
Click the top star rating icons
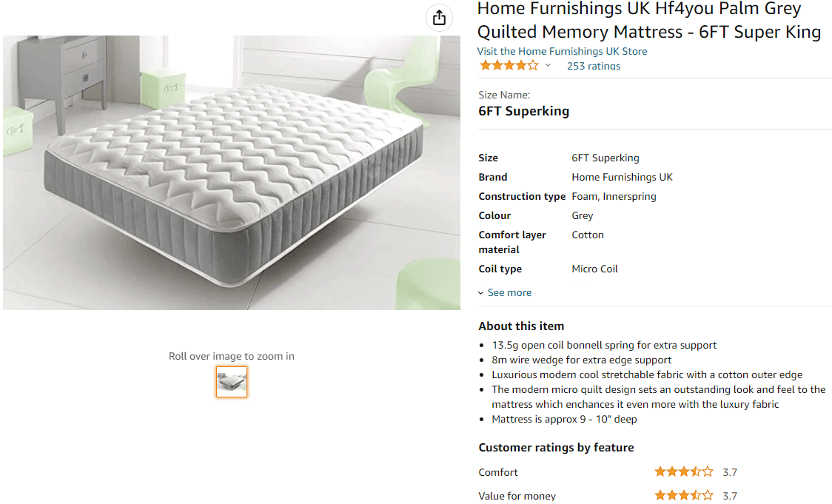509,65
